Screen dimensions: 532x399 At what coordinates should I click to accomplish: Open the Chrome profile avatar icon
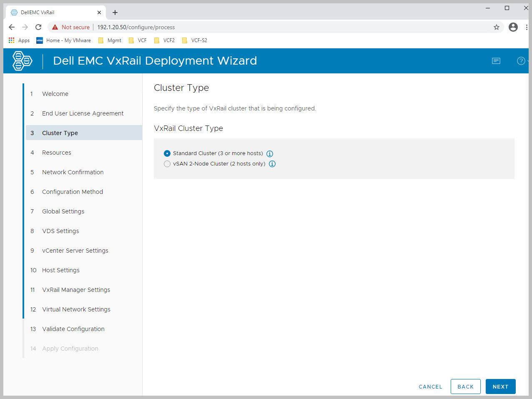(x=513, y=27)
